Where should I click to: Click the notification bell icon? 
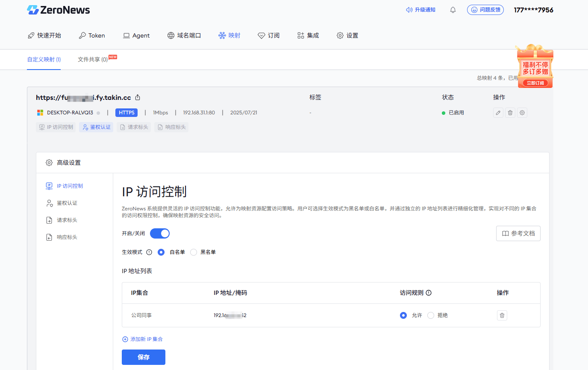[453, 10]
